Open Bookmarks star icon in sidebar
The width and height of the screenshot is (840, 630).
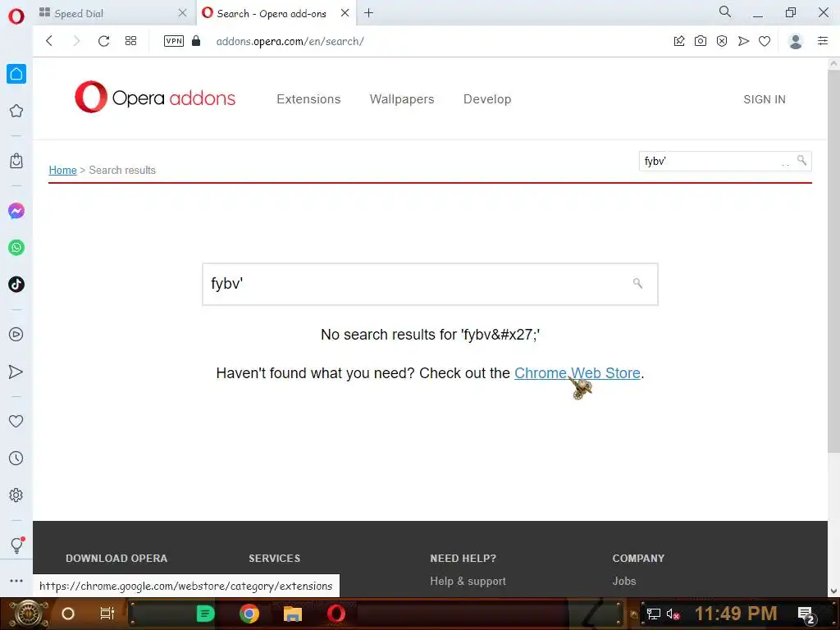(16, 111)
